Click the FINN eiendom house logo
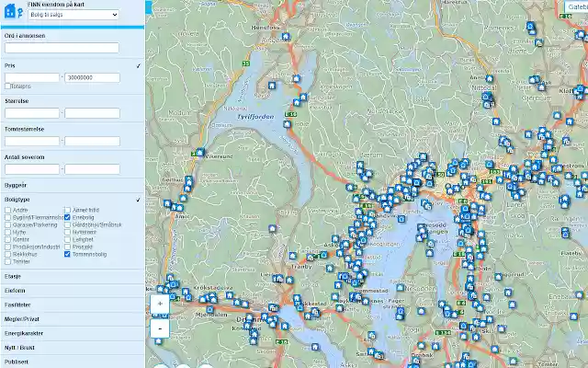The height and width of the screenshot is (368, 588). click(x=14, y=11)
